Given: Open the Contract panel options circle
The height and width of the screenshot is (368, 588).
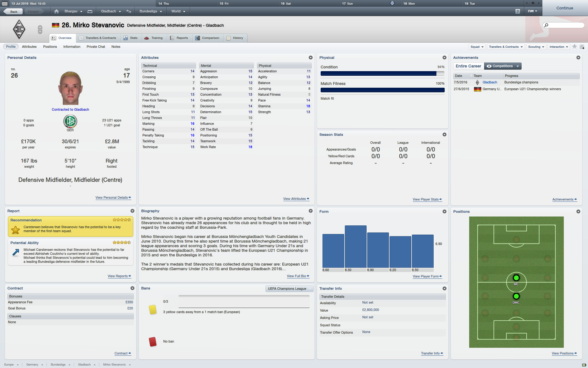Looking at the screenshot, I should pyautogui.click(x=132, y=288).
